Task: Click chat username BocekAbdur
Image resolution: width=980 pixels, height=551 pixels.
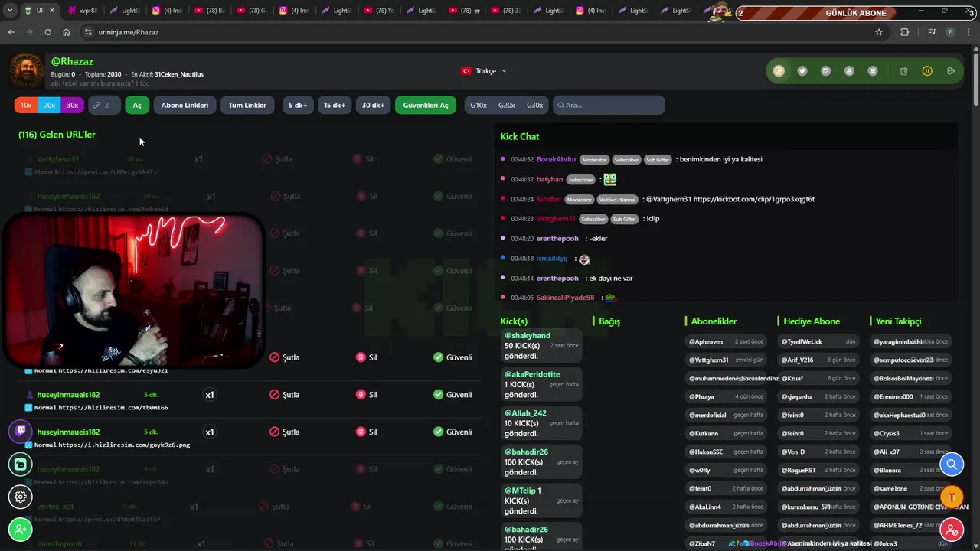Action: tap(557, 159)
